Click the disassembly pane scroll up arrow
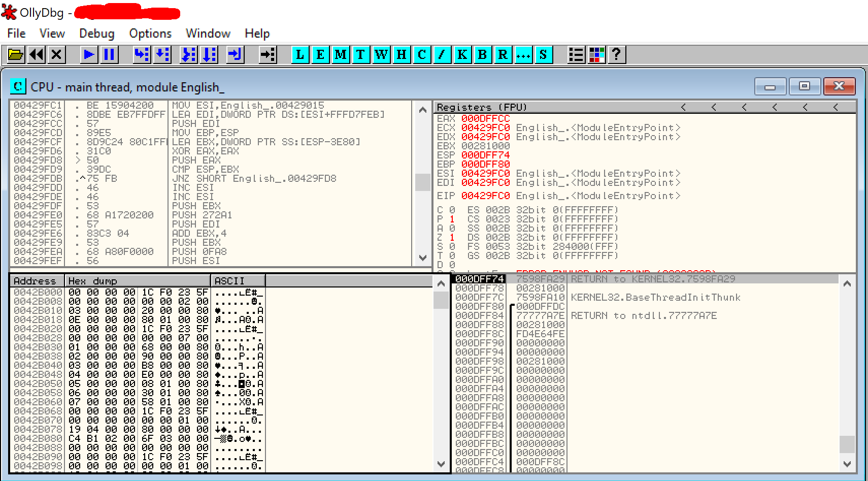This screenshot has height=481, width=868. [422, 109]
